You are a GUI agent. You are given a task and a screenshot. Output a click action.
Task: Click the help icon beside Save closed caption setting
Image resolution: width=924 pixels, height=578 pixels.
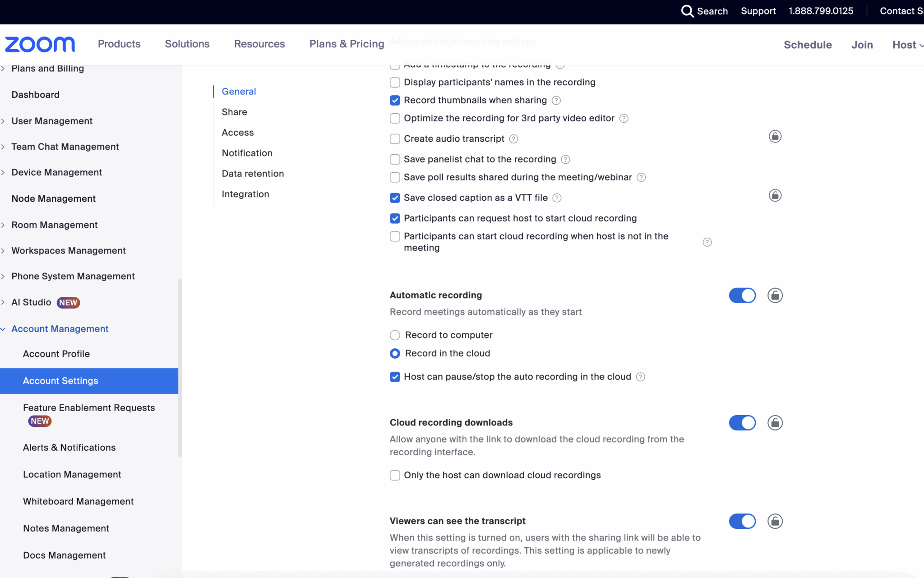[x=558, y=198]
